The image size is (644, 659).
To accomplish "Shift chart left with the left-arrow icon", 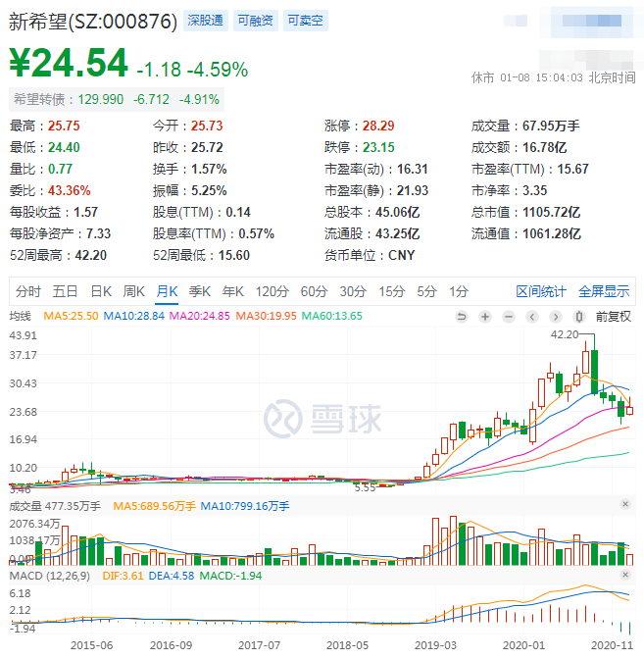I will coord(532,317).
